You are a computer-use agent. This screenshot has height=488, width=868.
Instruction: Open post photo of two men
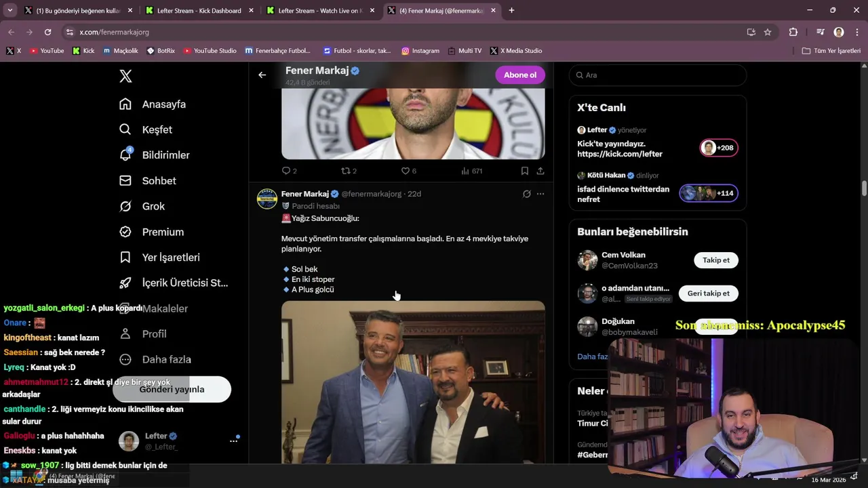tap(413, 382)
